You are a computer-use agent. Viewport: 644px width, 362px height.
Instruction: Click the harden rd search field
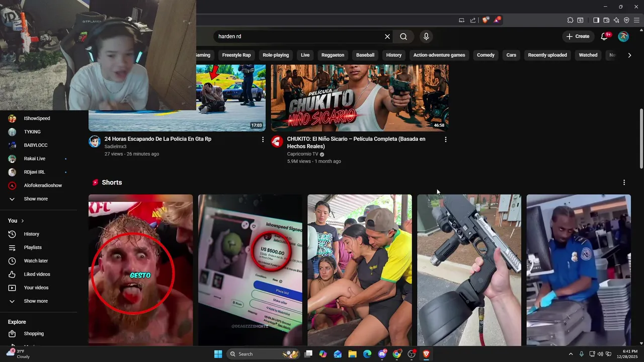(x=299, y=36)
